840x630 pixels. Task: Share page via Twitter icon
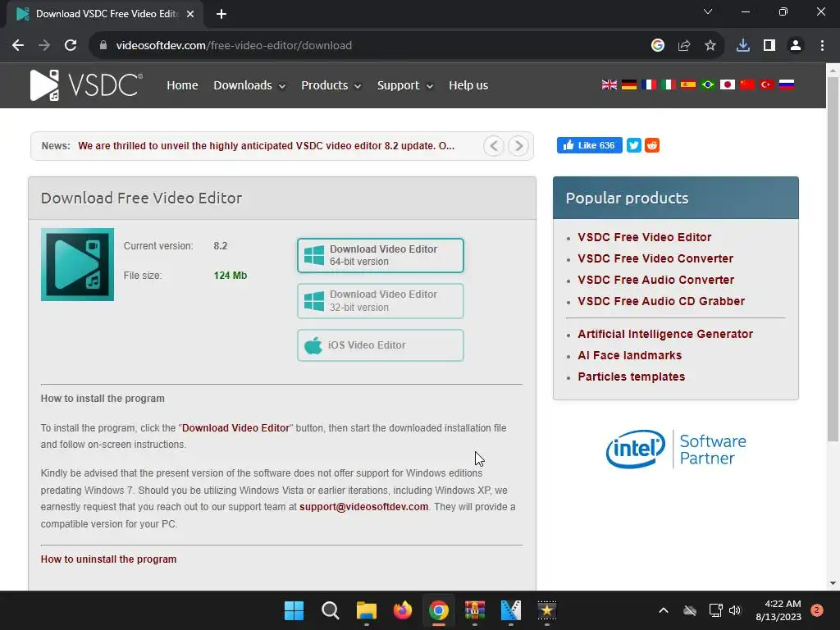pos(634,145)
